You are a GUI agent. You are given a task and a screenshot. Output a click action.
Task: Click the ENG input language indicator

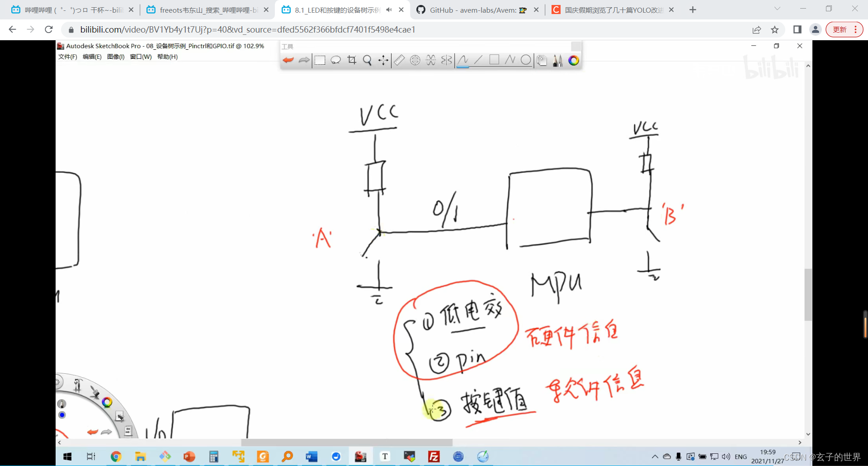[x=741, y=456]
